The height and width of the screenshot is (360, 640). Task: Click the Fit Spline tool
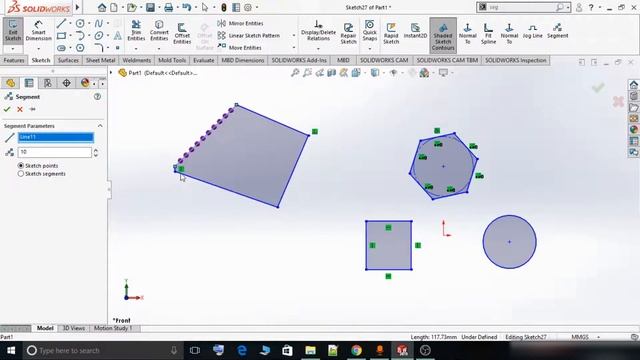click(x=488, y=33)
